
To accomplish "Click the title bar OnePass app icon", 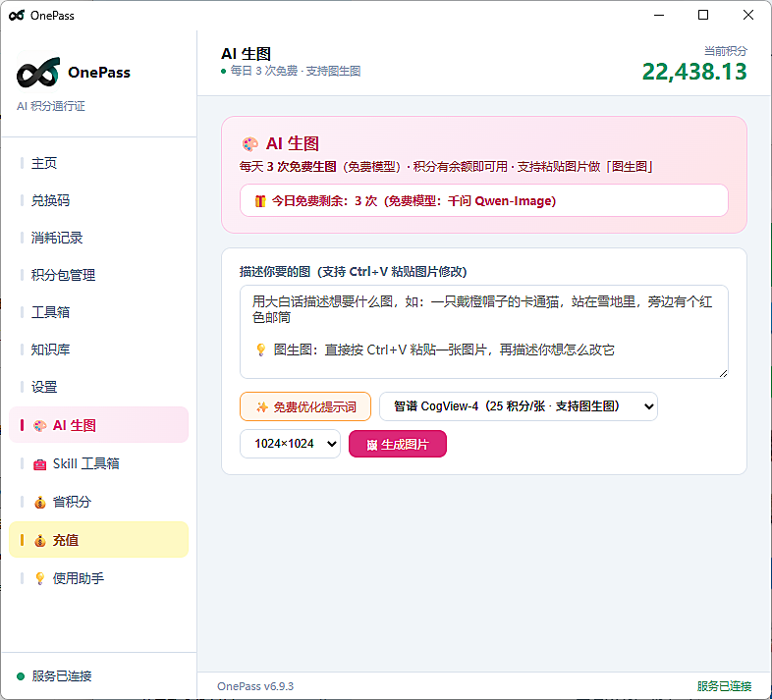I will [x=17, y=16].
